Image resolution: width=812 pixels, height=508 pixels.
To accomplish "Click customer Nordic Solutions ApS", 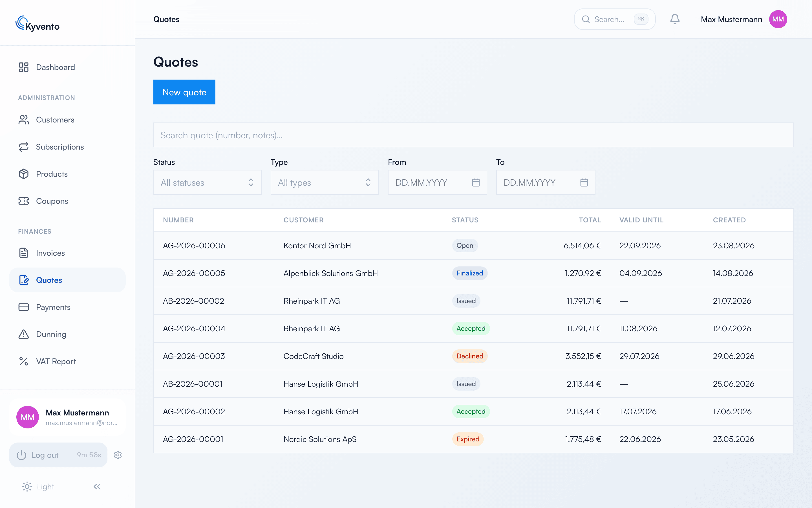I will tap(320, 439).
